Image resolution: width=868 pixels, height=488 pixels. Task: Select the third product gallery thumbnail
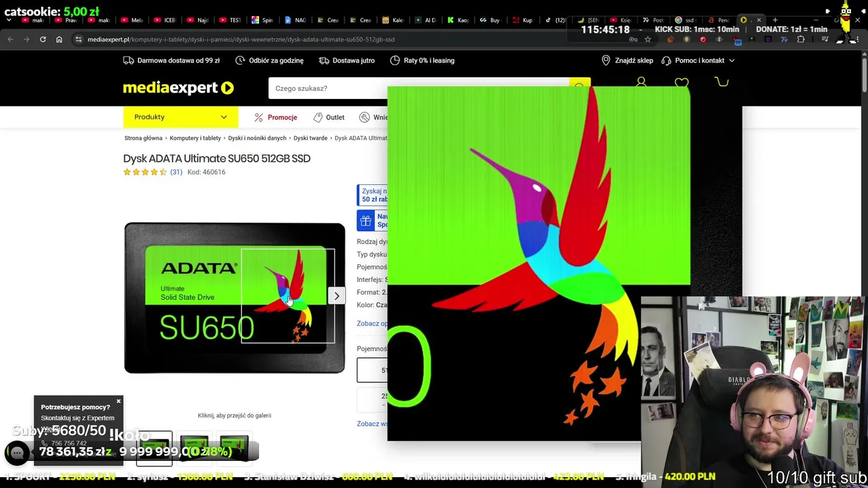234,448
